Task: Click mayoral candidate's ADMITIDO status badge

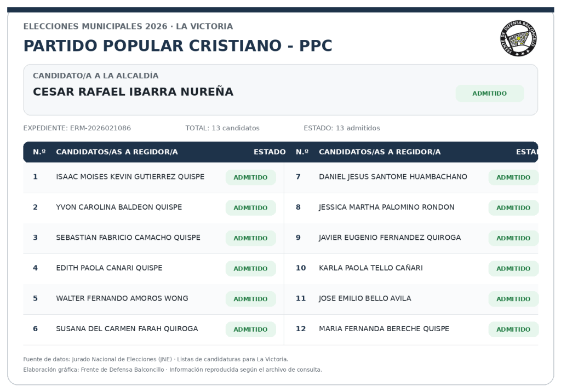Action: coord(489,94)
